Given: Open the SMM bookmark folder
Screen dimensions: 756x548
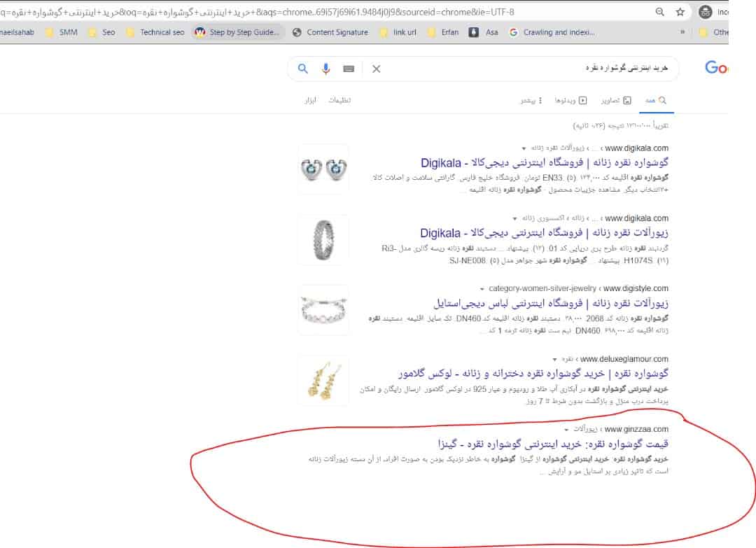Looking at the screenshot, I should 62,32.
